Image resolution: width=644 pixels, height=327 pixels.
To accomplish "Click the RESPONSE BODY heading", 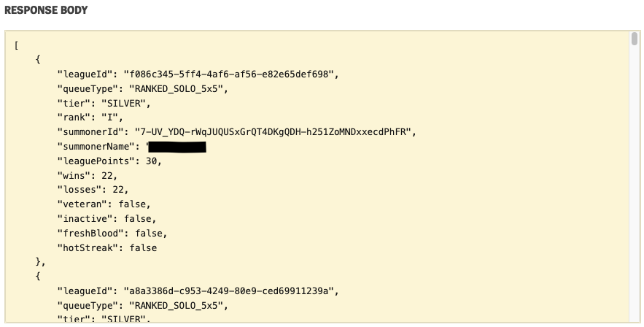I will pyautogui.click(x=46, y=11).
